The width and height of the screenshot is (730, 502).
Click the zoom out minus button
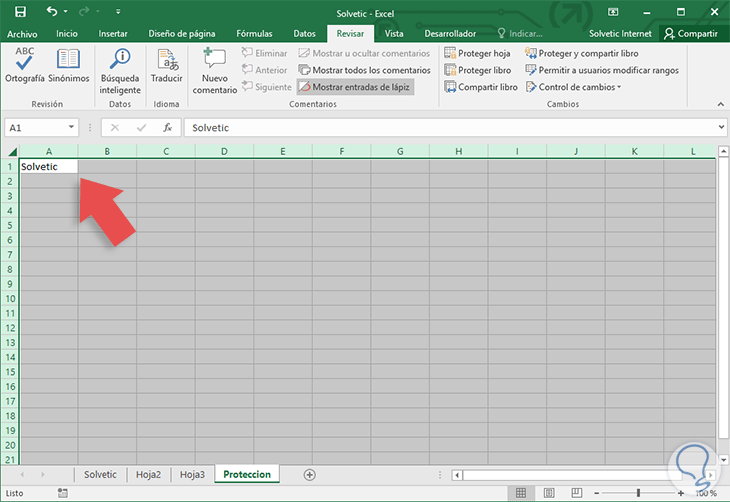pyautogui.click(x=596, y=493)
